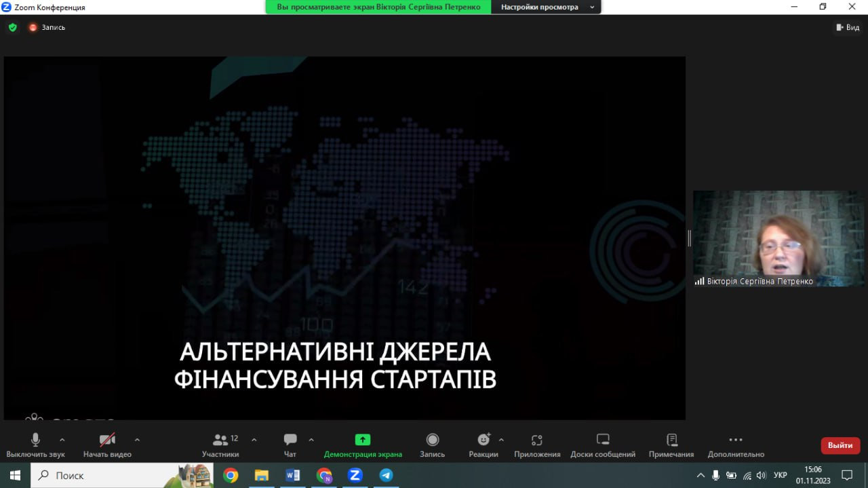
Task: Click the Поиск taskbar search box
Action: pos(122,475)
